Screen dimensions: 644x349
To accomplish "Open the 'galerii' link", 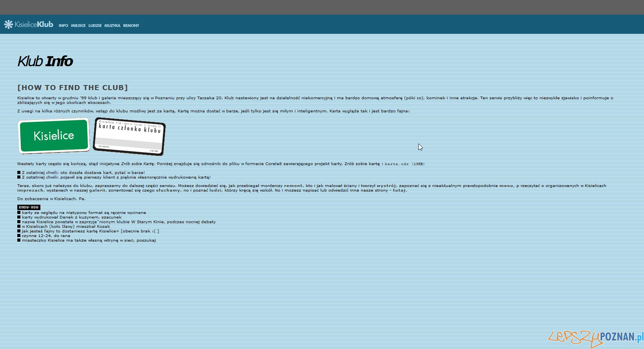I will 97,190.
